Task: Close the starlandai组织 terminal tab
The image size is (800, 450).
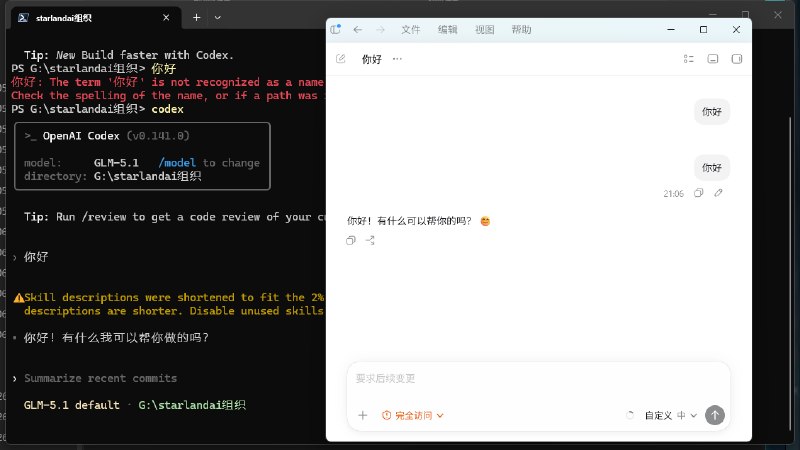Action: pos(166,17)
